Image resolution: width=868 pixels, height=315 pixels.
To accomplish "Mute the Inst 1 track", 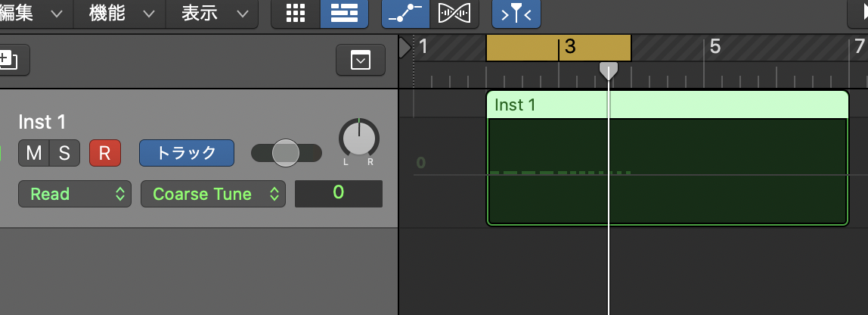I will pos(34,153).
